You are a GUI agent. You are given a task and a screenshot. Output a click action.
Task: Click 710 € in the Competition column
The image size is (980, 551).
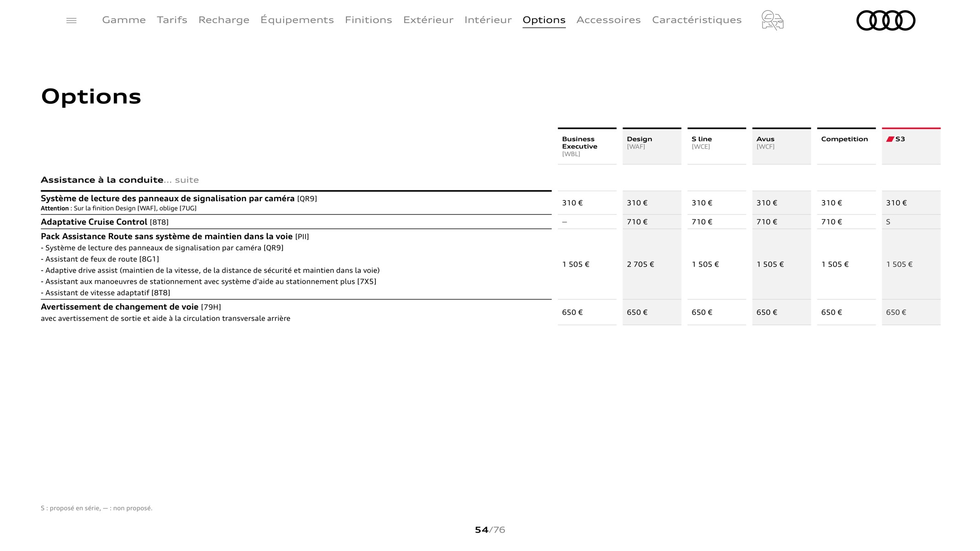(x=832, y=222)
